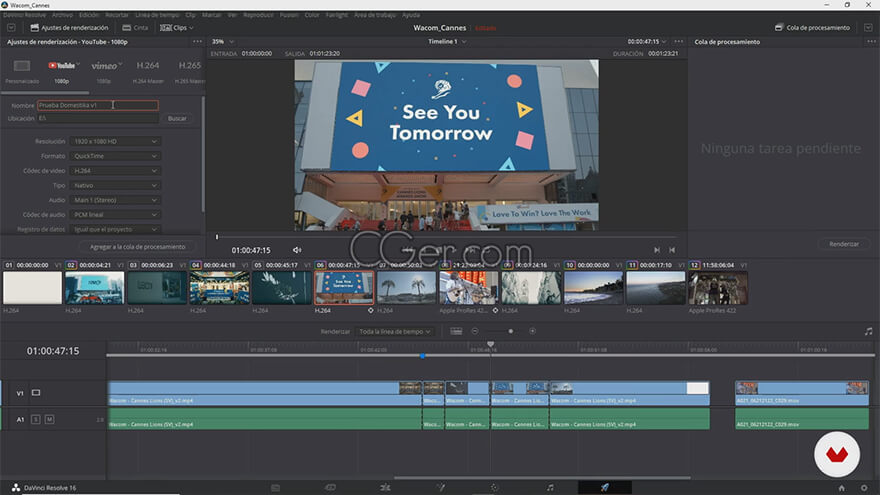Open the Archivo menu
This screenshot has height=495, width=880.
[62, 15]
